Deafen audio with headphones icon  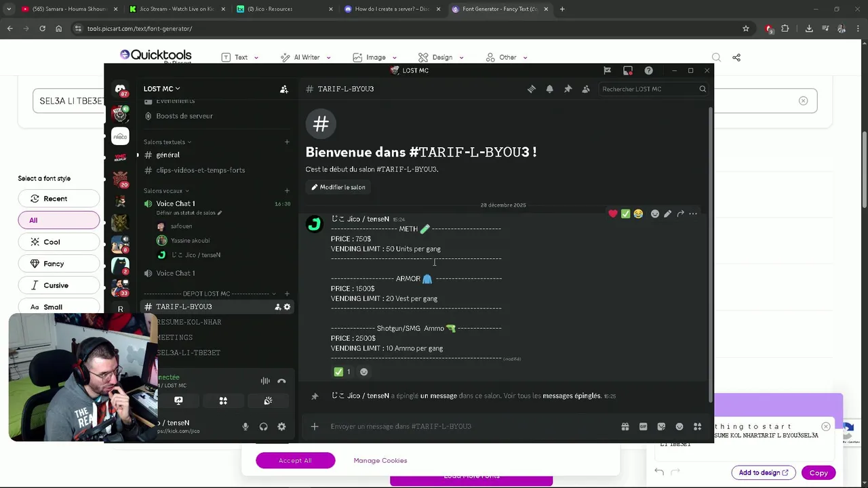[263, 426]
